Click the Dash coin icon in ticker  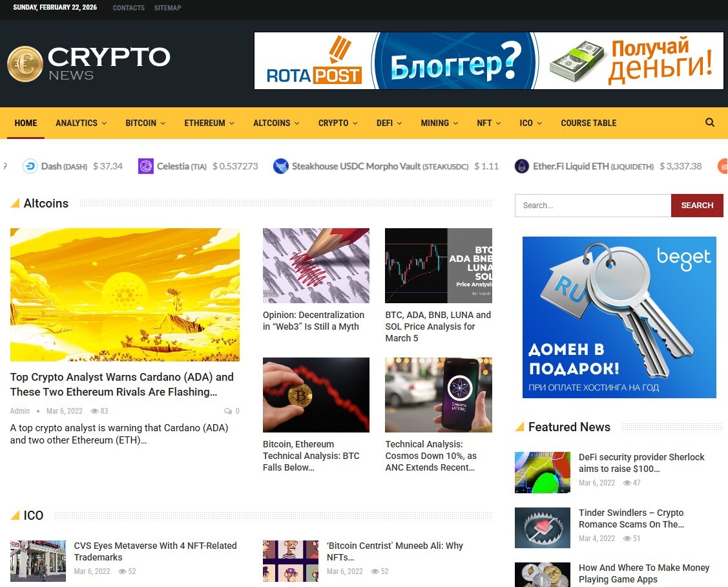[x=30, y=166]
